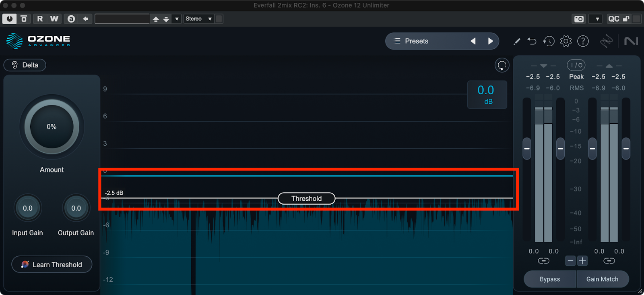Image resolution: width=644 pixels, height=295 pixels.
Task: Click the Learn Threshold button
Action: click(52, 264)
